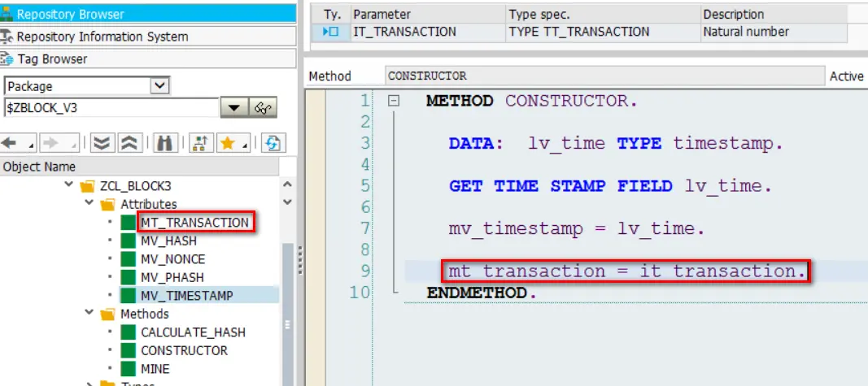The image size is (868, 386).
Task: Open the Tag Browser
Action: (x=148, y=59)
